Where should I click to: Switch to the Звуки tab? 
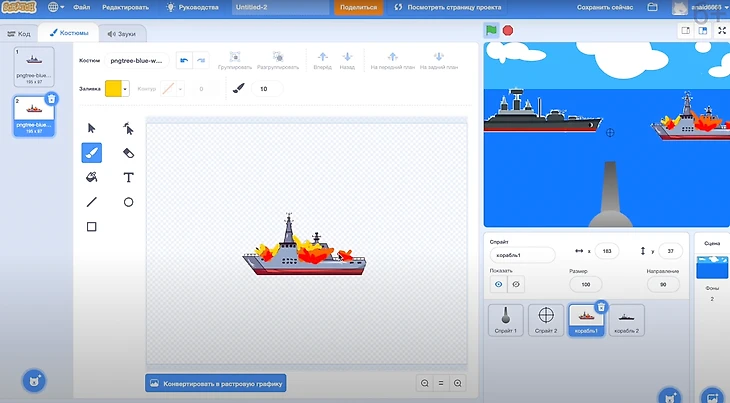pos(120,33)
